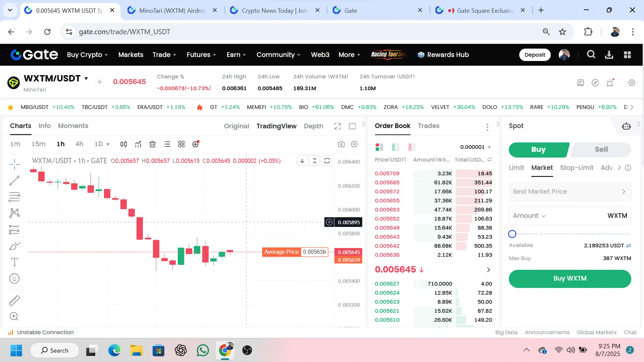Click the Buy WXTM button
Viewport: 644px width, 362px height.
pyautogui.click(x=570, y=279)
